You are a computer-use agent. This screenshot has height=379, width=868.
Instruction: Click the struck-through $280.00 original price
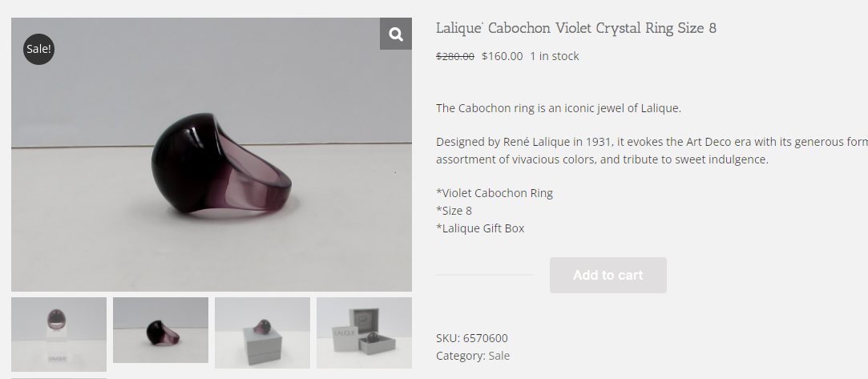455,56
